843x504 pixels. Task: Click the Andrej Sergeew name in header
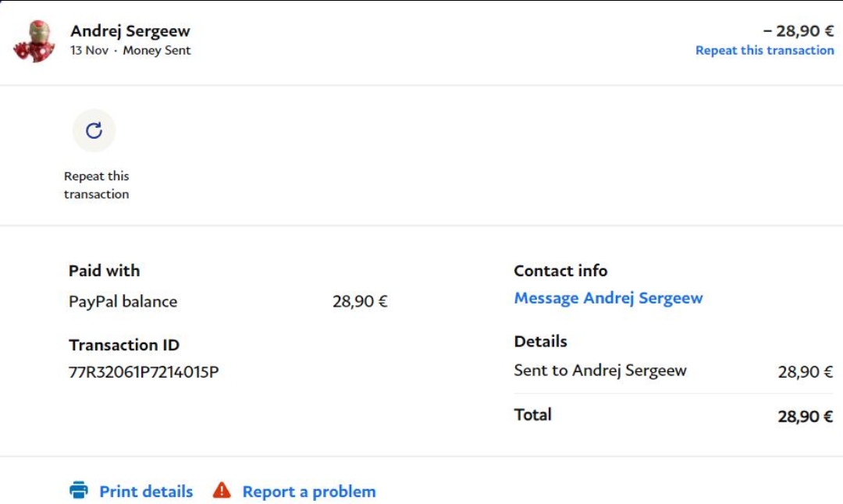pos(130,31)
